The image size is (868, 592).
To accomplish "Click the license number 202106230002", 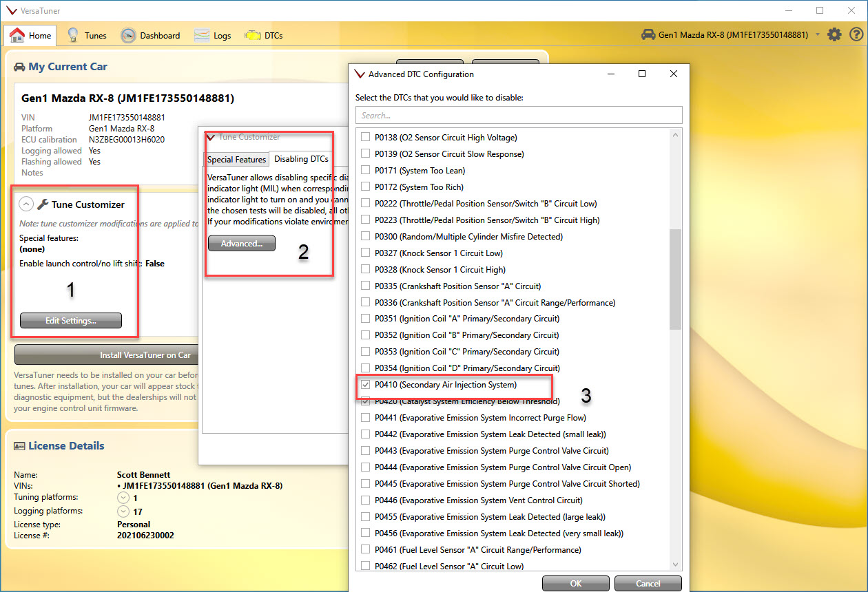I will point(145,535).
